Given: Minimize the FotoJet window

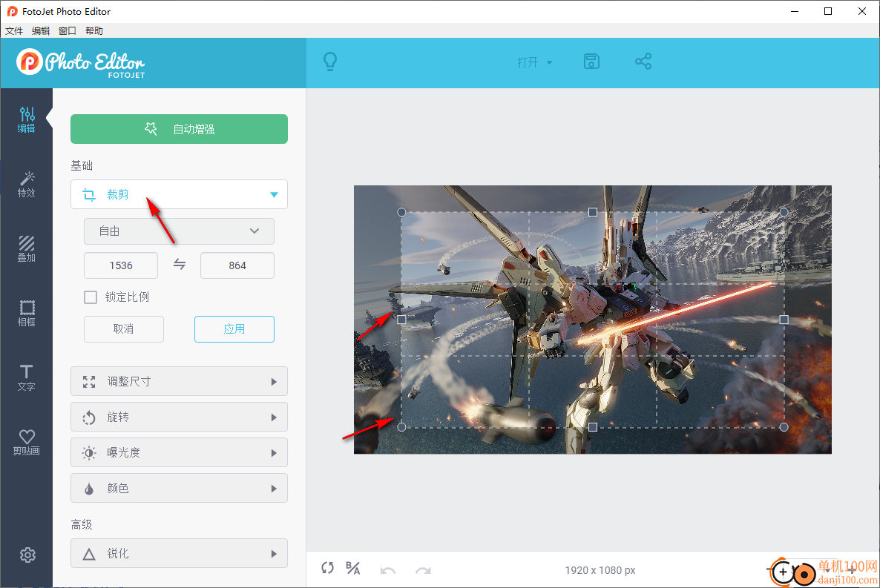Looking at the screenshot, I should [x=795, y=11].
